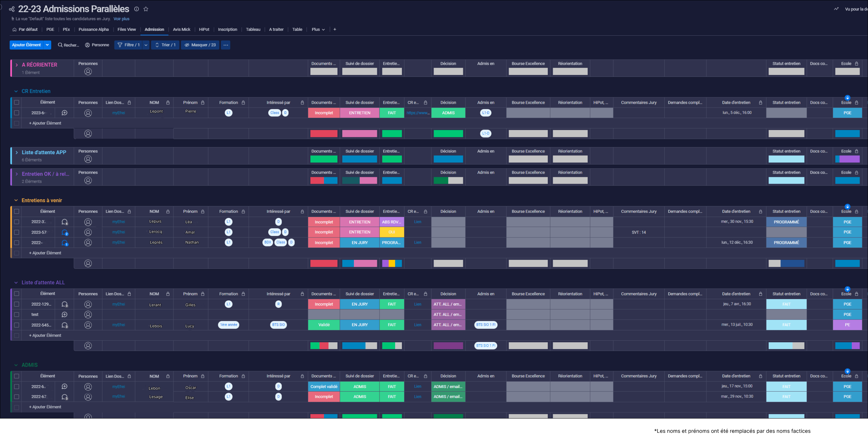Star the 22-23 Admissions Parallèles board
Screen dimensions: 868x438
point(146,9)
